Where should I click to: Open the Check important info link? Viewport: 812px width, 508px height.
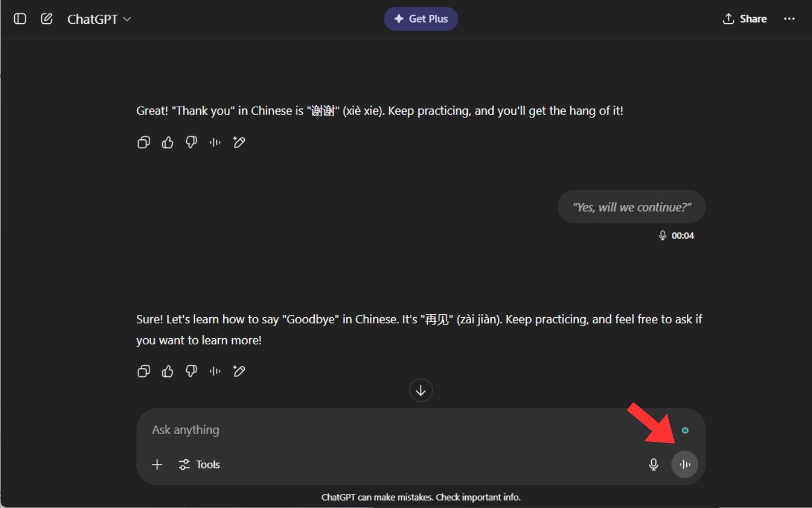[x=478, y=497]
